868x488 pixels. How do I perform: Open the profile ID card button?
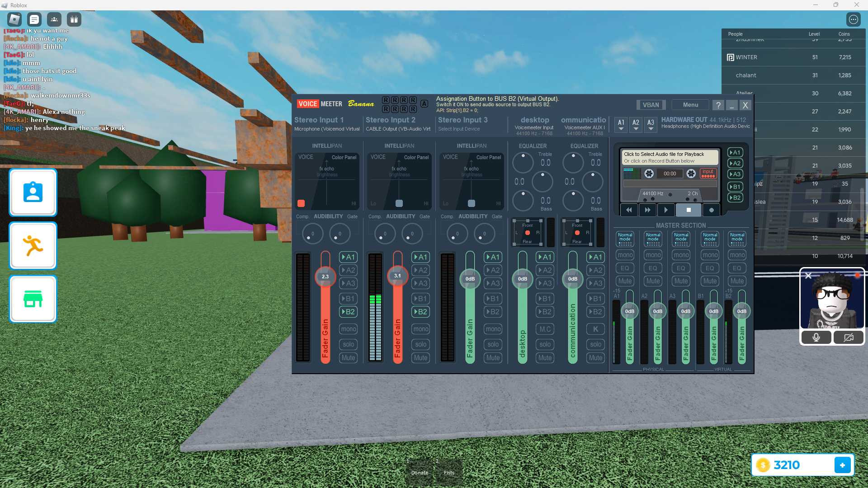click(x=33, y=192)
